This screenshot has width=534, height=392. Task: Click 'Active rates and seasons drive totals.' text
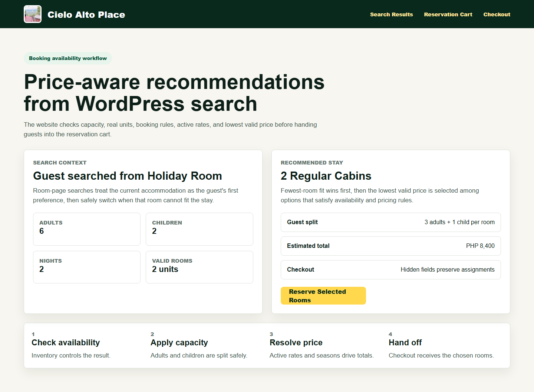pos(322,355)
